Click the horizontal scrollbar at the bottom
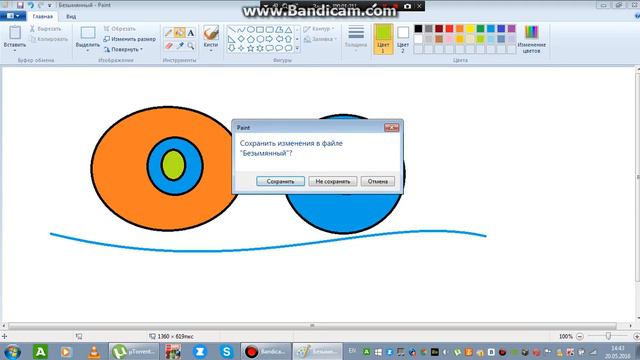The height and width of the screenshot is (360, 640). (312, 326)
